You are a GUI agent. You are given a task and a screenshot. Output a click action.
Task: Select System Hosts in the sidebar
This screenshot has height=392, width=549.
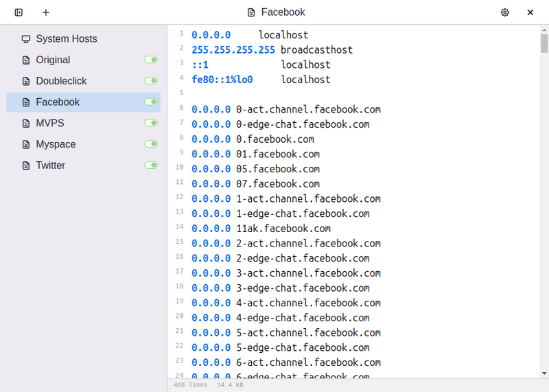point(83,39)
